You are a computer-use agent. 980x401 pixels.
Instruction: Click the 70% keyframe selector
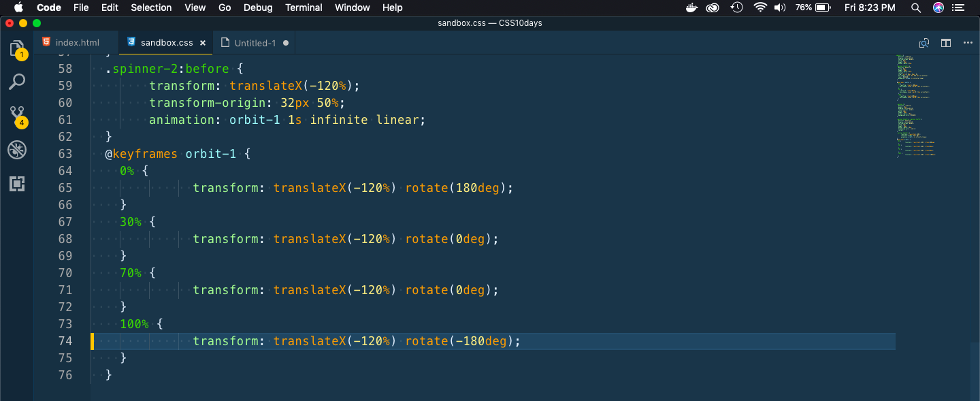[131, 273]
